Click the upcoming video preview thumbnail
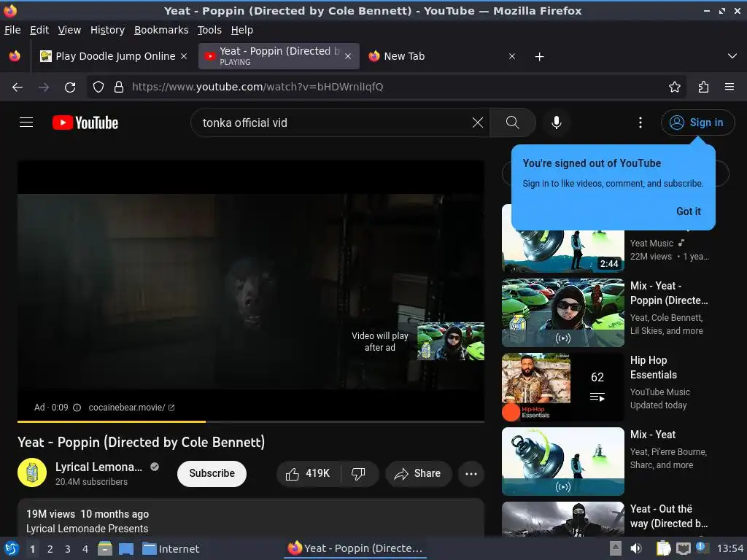Image resolution: width=747 pixels, height=560 pixels. pyautogui.click(x=451, y=341)
